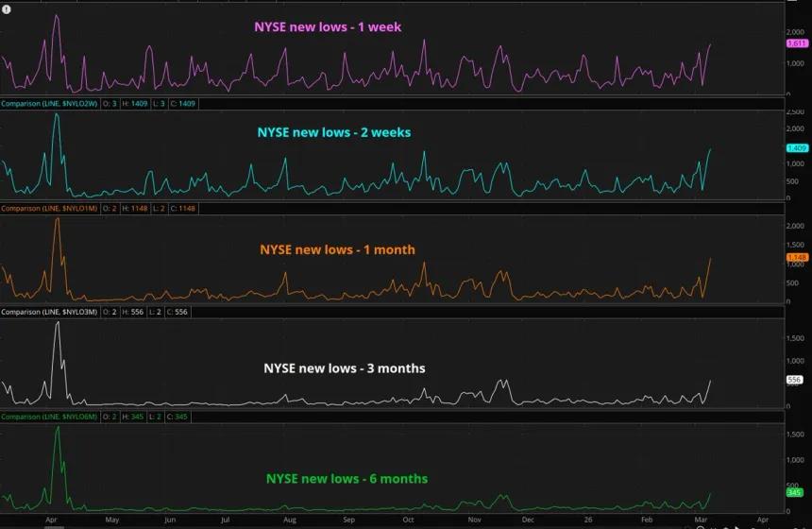This screenshot has height=529, width=812.
Task: Click the H: 556 value in $NYLO3M header
Action: 132,312
